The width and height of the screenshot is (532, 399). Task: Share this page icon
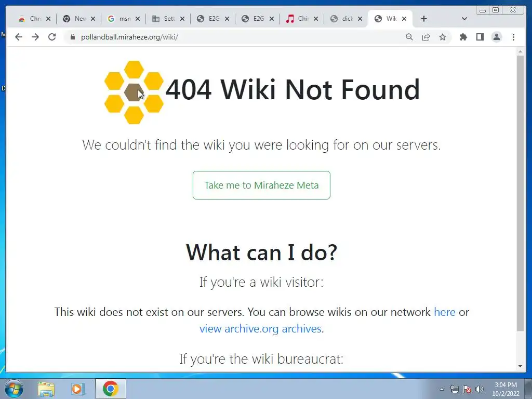(426, 37)
